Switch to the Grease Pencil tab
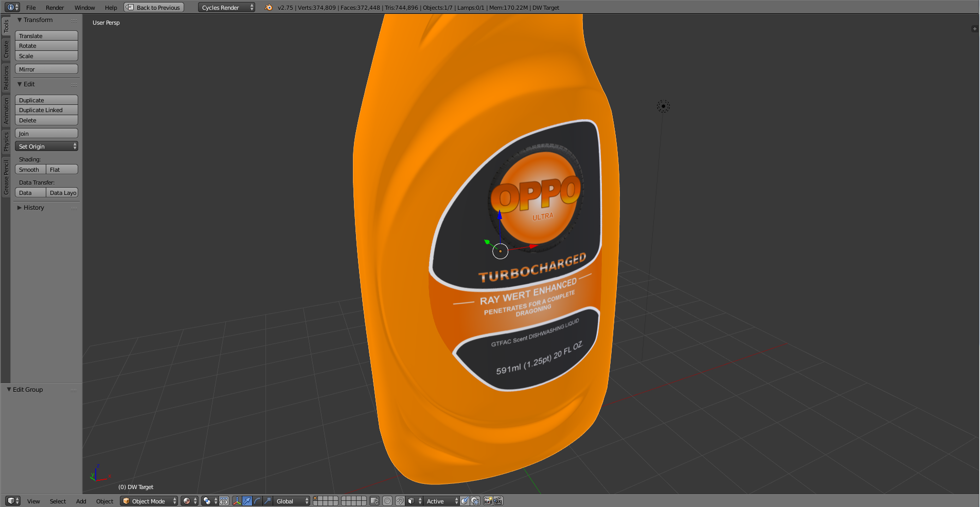This screenshot has width=980, height=507. 6,177
